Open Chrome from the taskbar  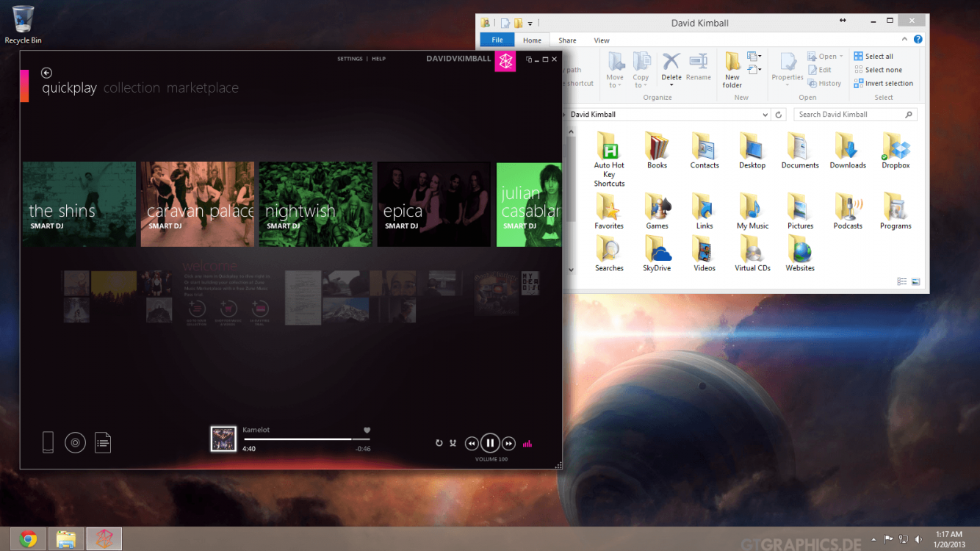(x=28, y=539)
